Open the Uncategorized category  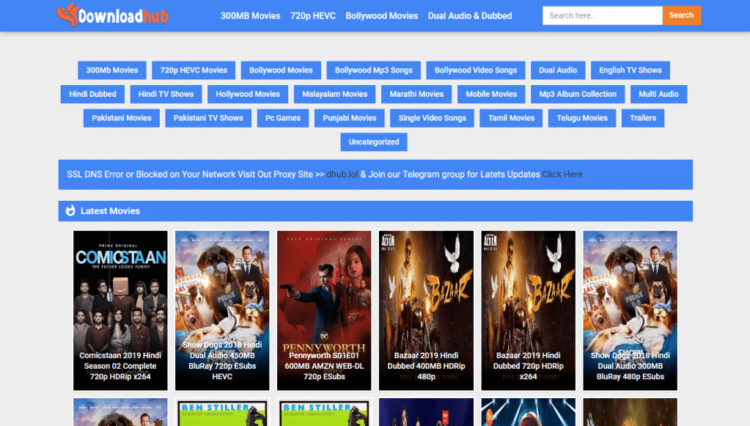pos(374,142)
